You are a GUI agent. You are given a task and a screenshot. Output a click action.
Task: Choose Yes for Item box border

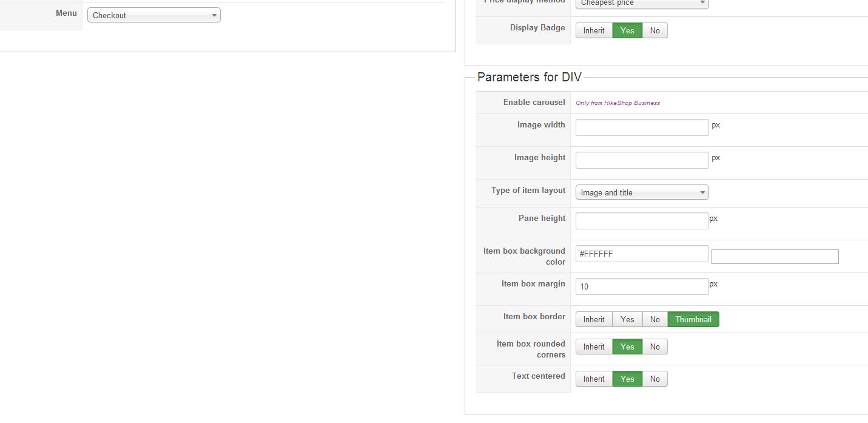(627, 319)
